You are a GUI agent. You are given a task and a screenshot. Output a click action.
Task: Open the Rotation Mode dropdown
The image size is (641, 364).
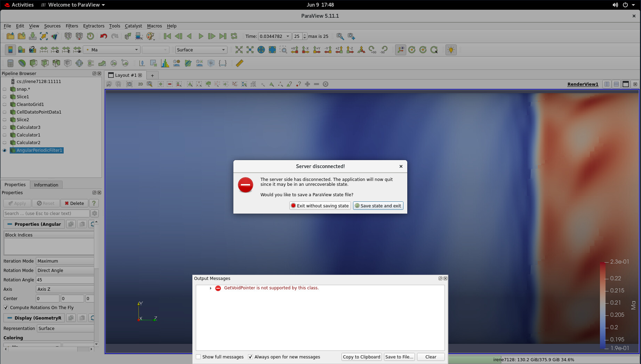point(65,271)
